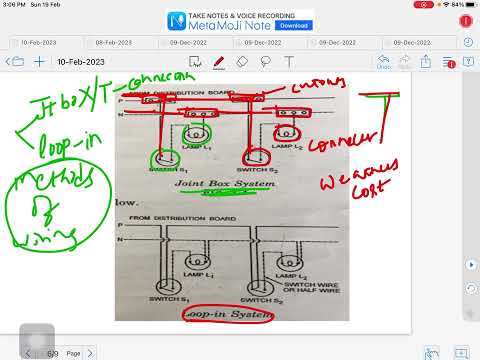Select the Pen tool
Screen dimensions: 480x360
coord(219,62)
